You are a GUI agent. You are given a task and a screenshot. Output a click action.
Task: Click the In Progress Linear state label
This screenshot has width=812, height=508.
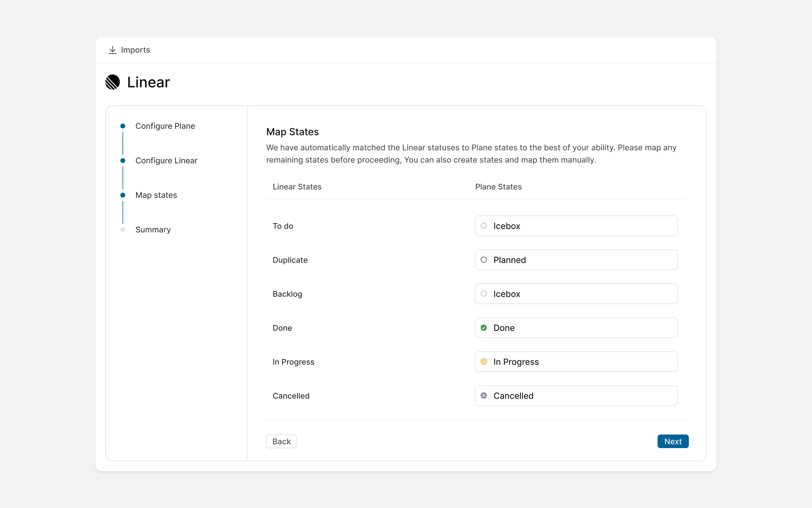(x=293, y=362)
